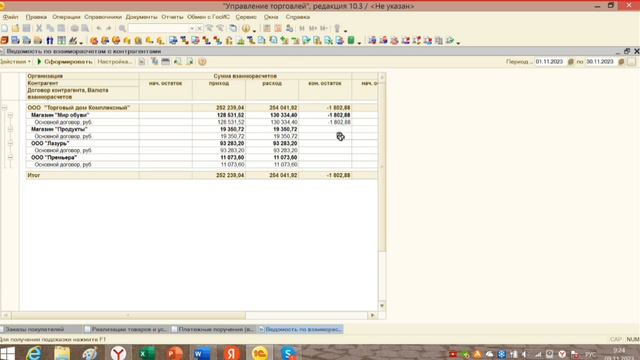Click the M- memory button
640x360 pixels.
point(324,28)
